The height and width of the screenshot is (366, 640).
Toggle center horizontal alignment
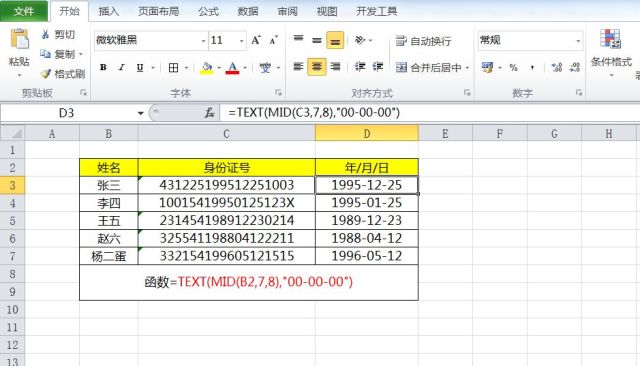coord(317,67)
